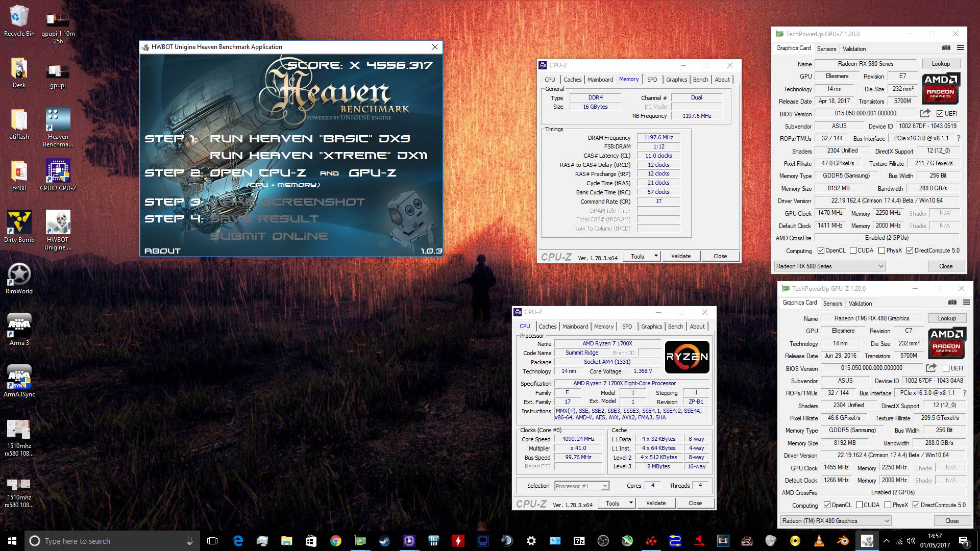Open the Action Center notifications icon
The width and height of the screenshot is (980, 551).
click(x=964, y=541)
